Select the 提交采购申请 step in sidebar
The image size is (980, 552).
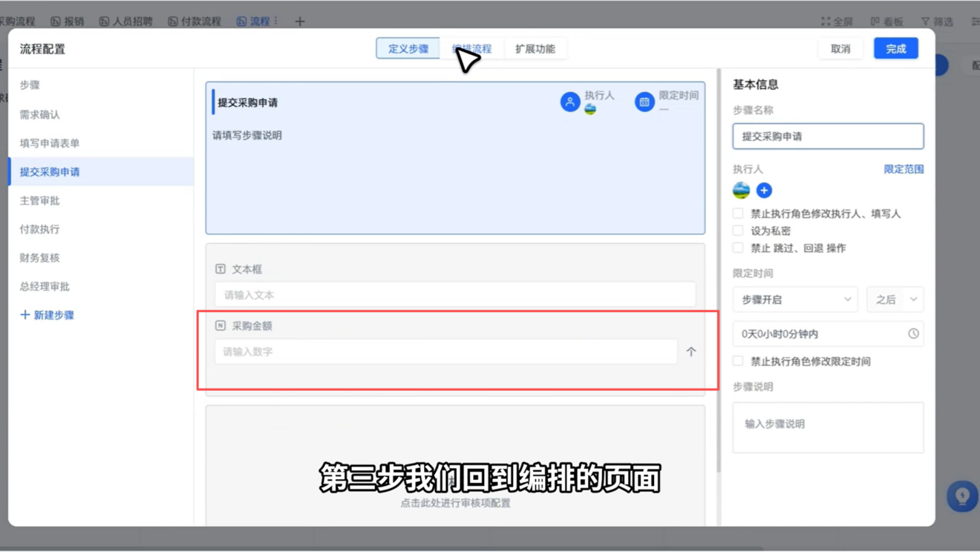click(x=101, y=172)
